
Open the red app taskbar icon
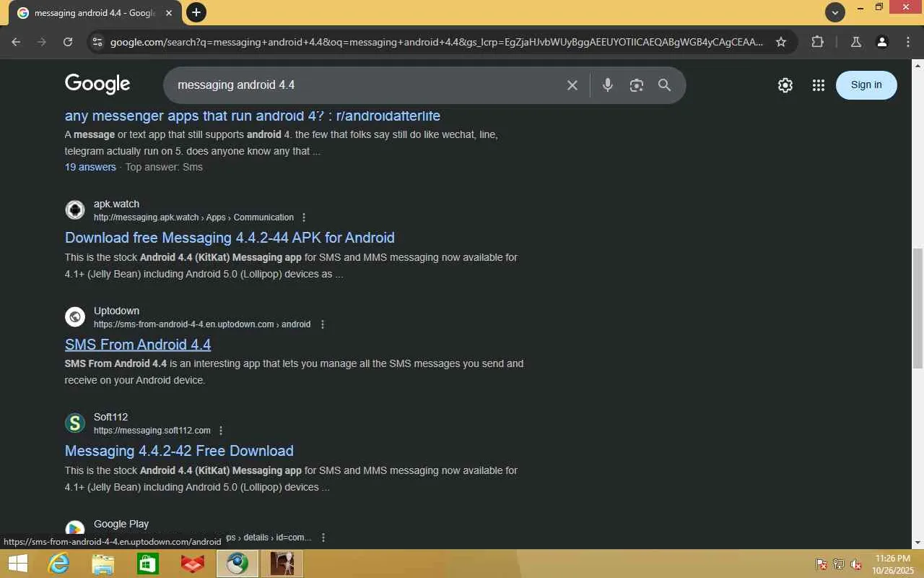pos(193,564)
